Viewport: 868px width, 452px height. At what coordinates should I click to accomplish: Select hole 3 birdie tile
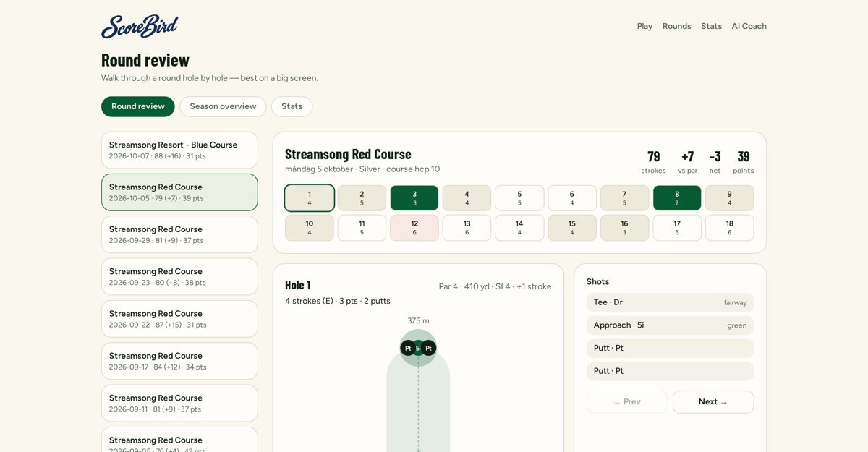(414, 198)
